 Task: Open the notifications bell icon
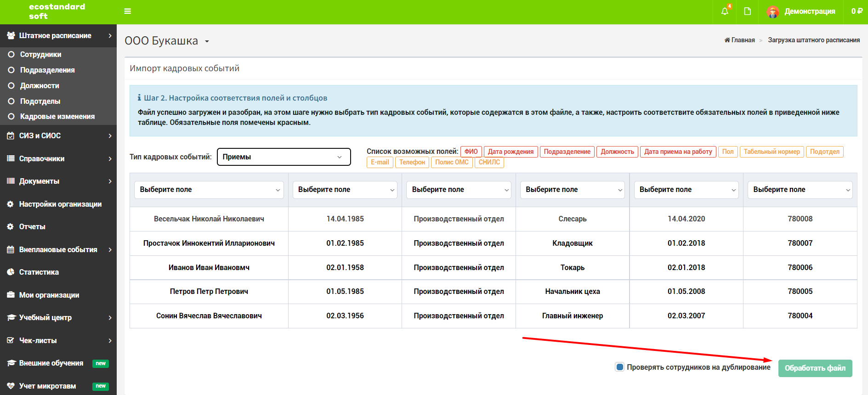[x=725, y=11]
